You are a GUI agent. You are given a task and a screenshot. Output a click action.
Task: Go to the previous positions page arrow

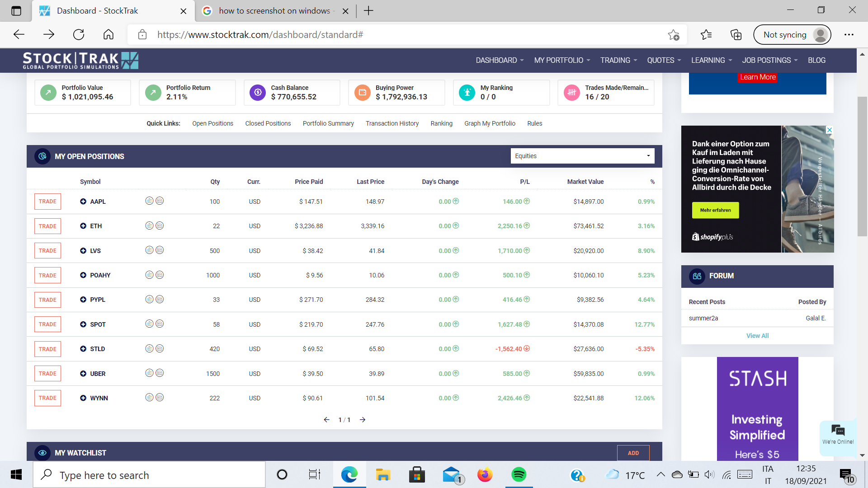pos(326,420)
